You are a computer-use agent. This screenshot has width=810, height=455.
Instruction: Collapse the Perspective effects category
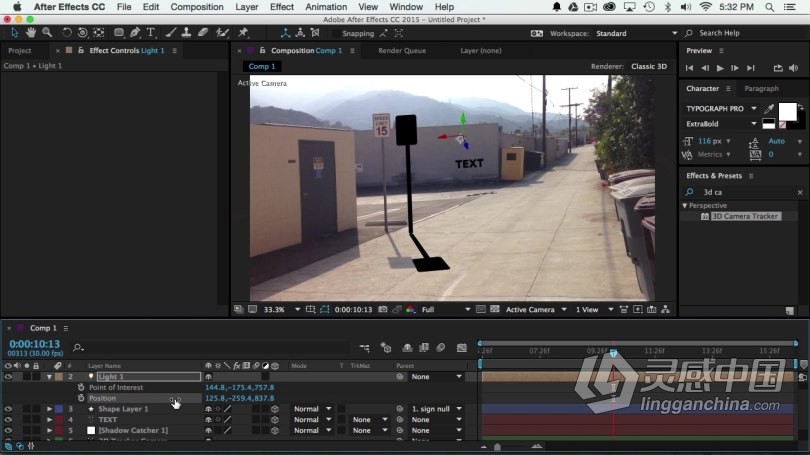pos(685,206)
